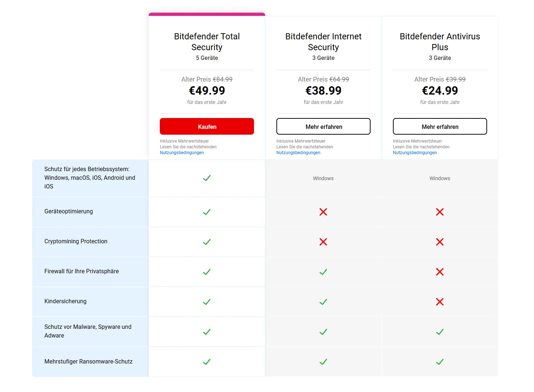
Task: Click the red X for Geräteoptimierung under Internet Security
Action: (323, 212)
